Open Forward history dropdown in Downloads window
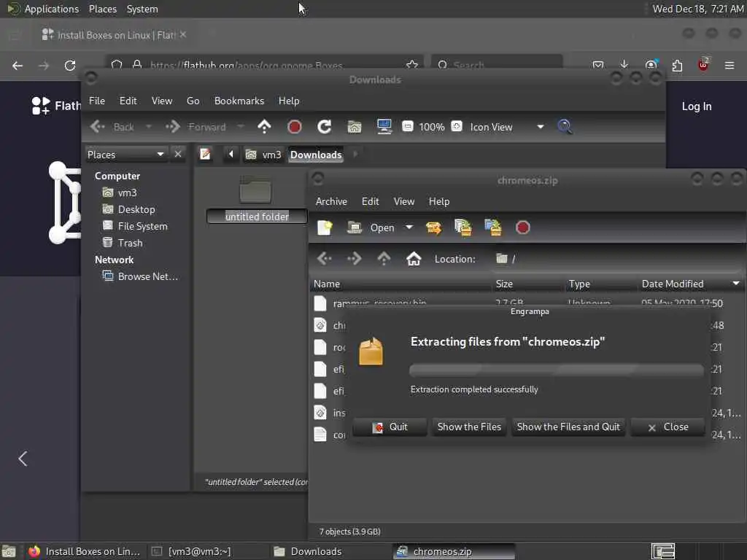This screenshot has width=747, height=560. click(x=241, y=127)
